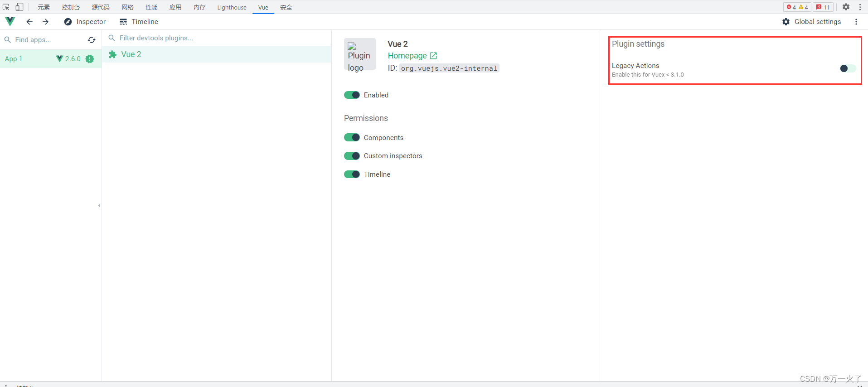The image size is (868, 387).
Task: Click the Plugin logo thumbnail
Action: click(359, 54)
